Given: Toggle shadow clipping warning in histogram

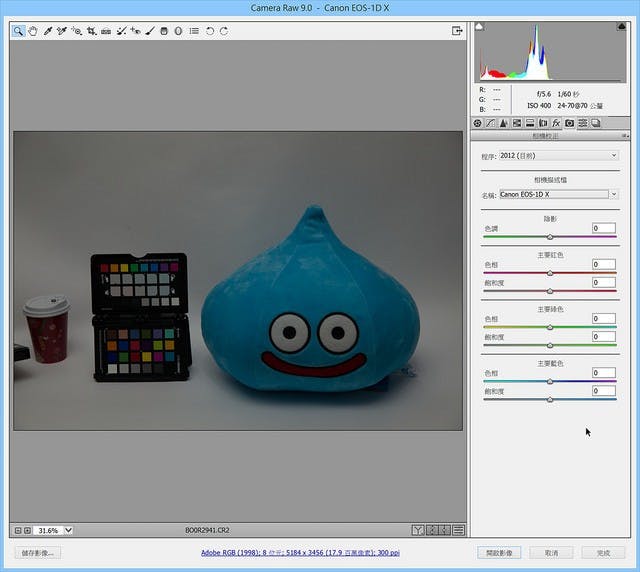Looking at the screenshot, I should (479, 27).
